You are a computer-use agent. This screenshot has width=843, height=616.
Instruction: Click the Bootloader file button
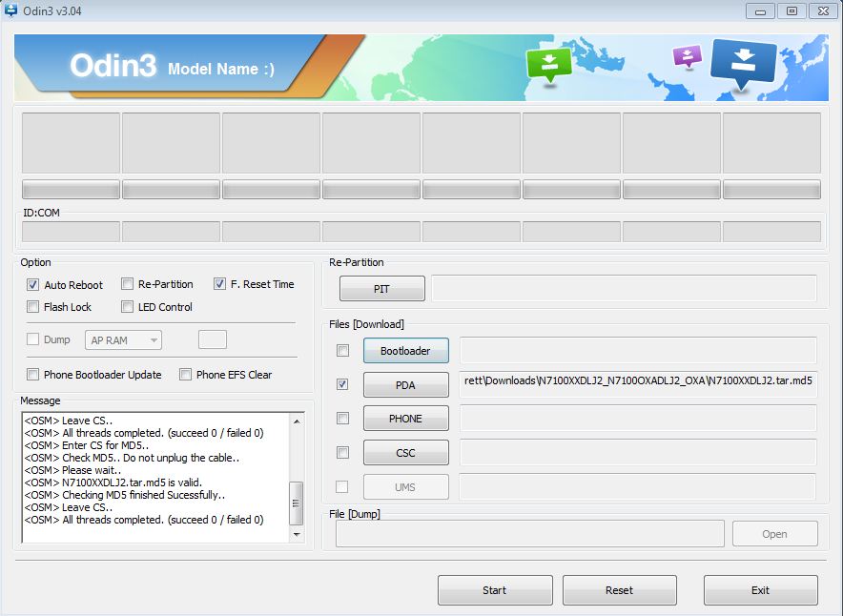tap(405, 351)
